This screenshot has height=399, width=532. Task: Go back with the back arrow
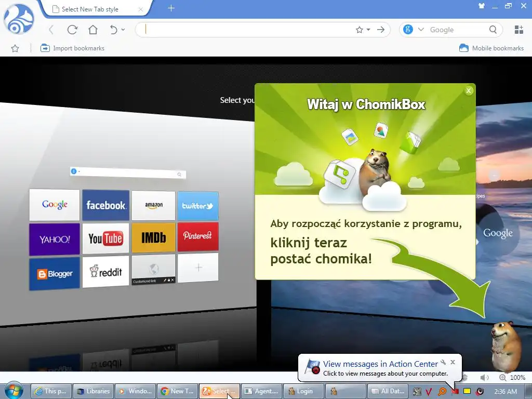(x=51, y=30)
